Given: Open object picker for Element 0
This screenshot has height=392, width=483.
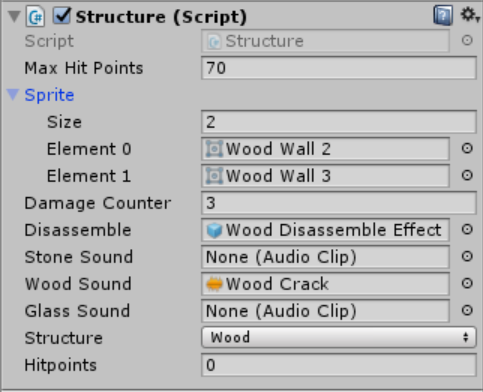Looking at the screenshot, I should coord(467,148).
